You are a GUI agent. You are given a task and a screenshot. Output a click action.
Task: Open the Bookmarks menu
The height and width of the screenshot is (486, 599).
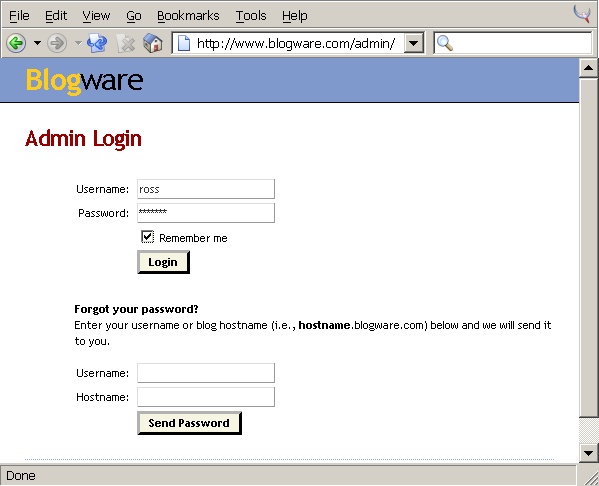click(188, 16)
